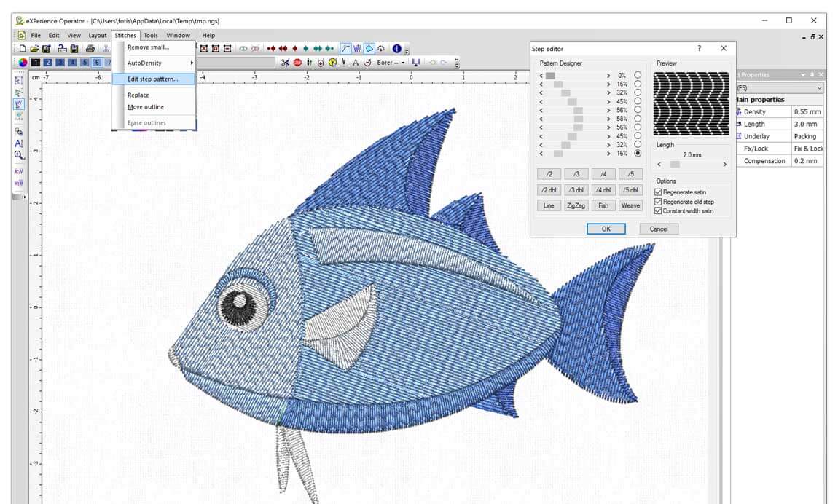
Task: Click the Length slider in the Step editor
Action: click(676, 164)
